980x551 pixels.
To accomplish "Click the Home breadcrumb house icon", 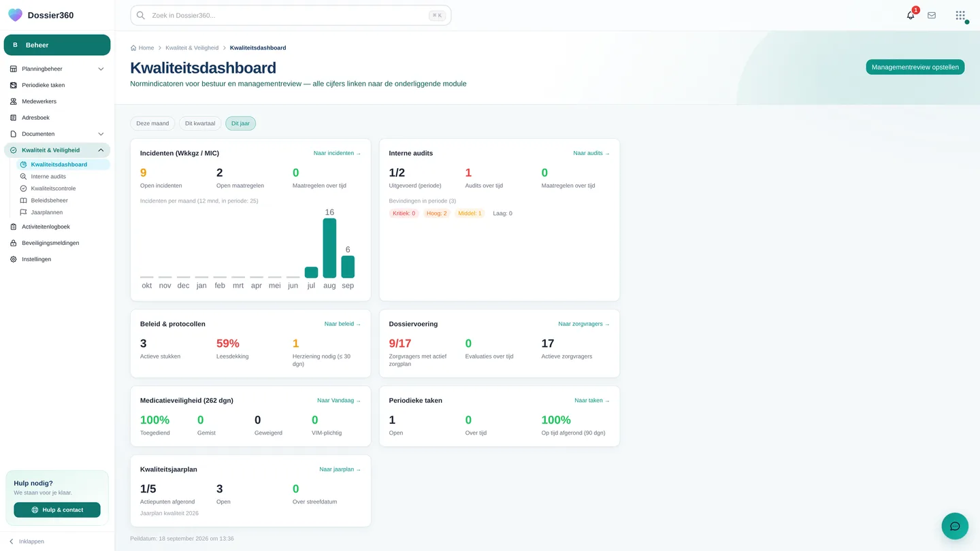I will pyautogui.click(x=133, y=48).
